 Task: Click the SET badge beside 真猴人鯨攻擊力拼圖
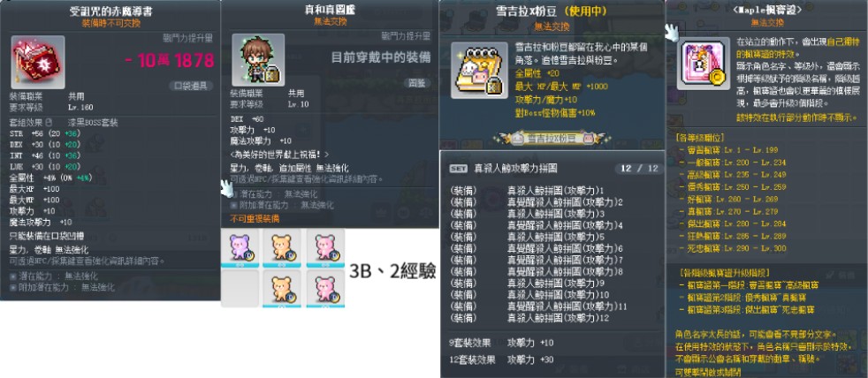[459, 169]
